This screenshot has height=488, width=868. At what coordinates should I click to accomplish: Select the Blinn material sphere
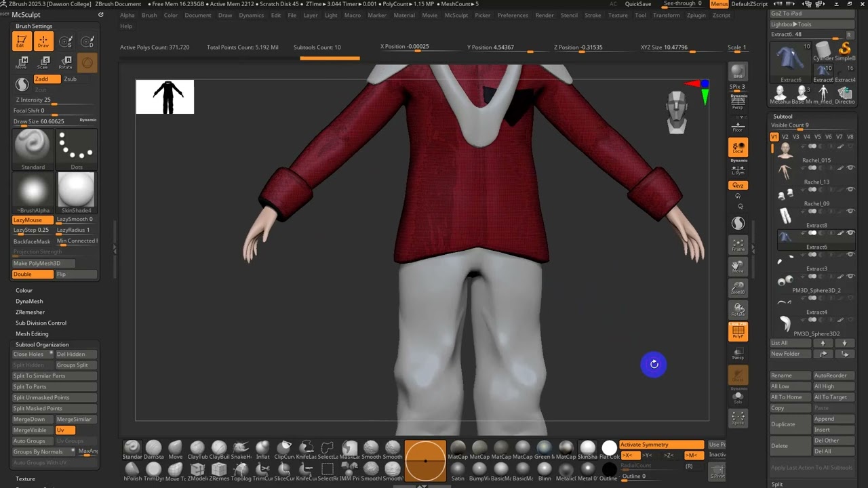(544, 470)
